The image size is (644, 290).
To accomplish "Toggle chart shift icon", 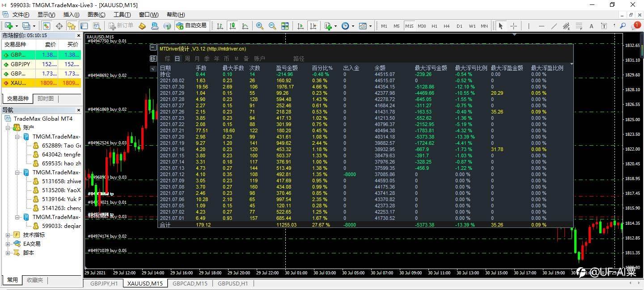I will 313,26.
